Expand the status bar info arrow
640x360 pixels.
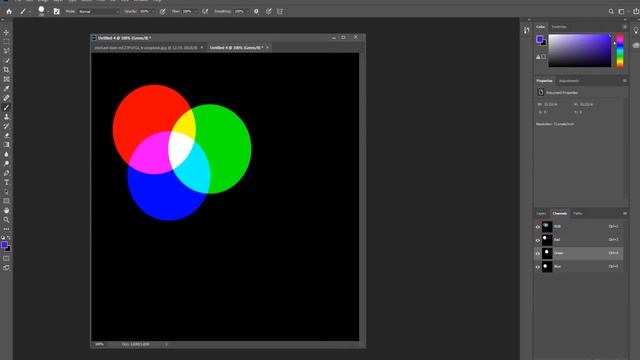166,344
